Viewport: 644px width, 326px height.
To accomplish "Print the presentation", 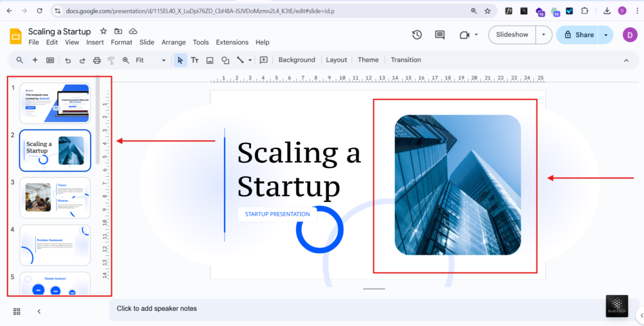I will click(97, 60).
